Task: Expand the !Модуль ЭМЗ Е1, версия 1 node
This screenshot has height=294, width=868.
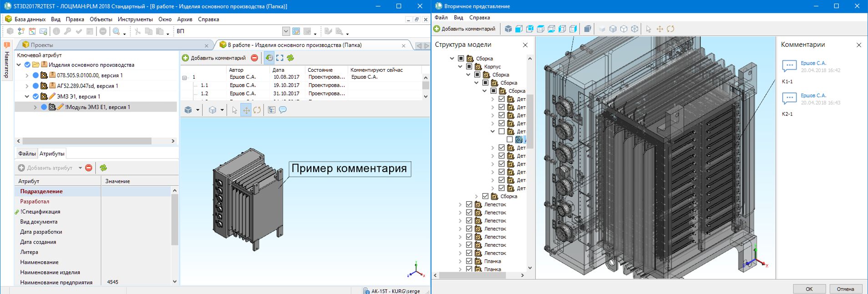Action: click(x=35, y=107)
